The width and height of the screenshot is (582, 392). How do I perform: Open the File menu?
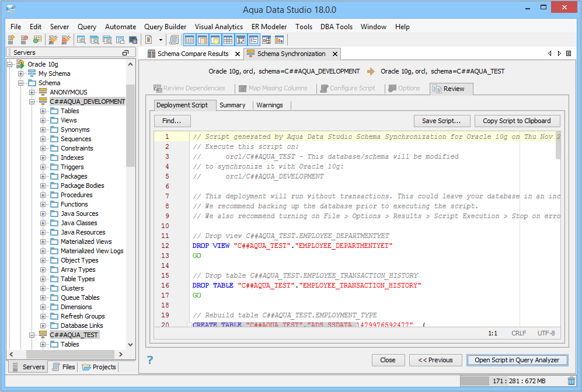click(16, 27)
